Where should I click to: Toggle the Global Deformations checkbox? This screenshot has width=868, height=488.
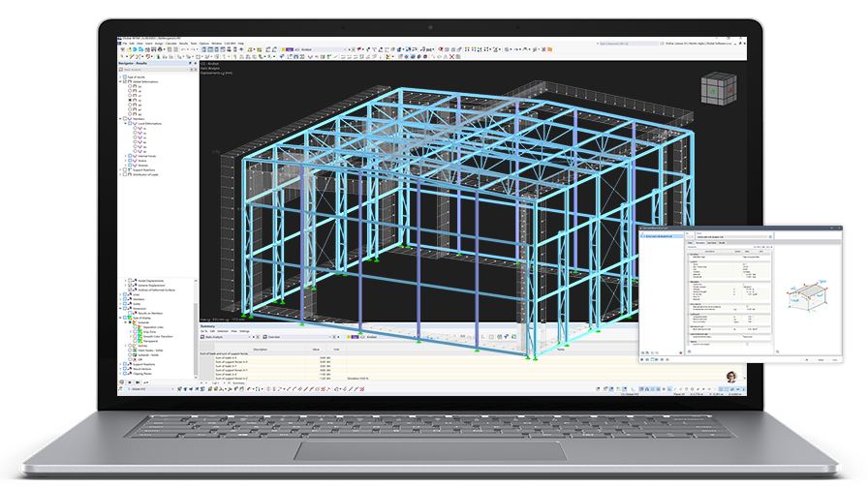(125, 81)
